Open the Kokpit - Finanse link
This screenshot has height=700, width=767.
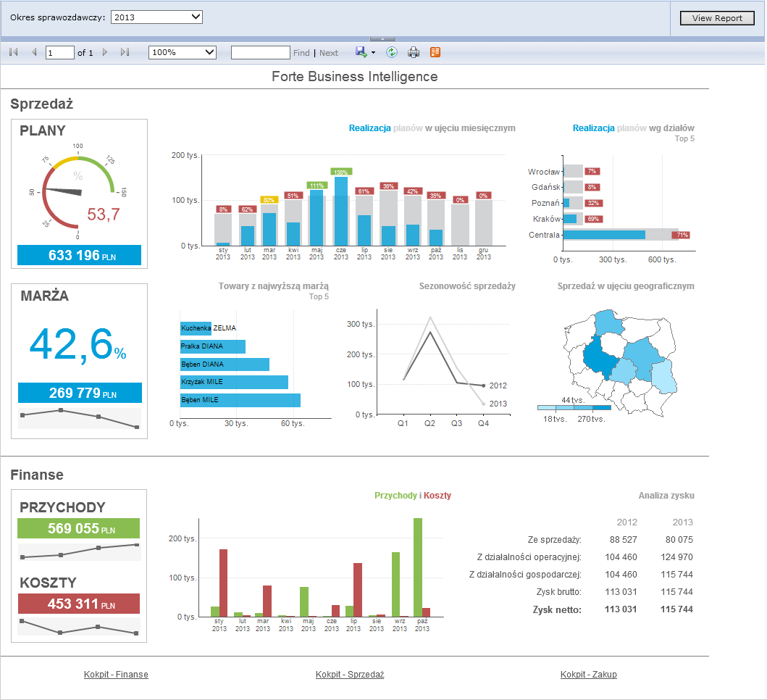click(116, 674)
